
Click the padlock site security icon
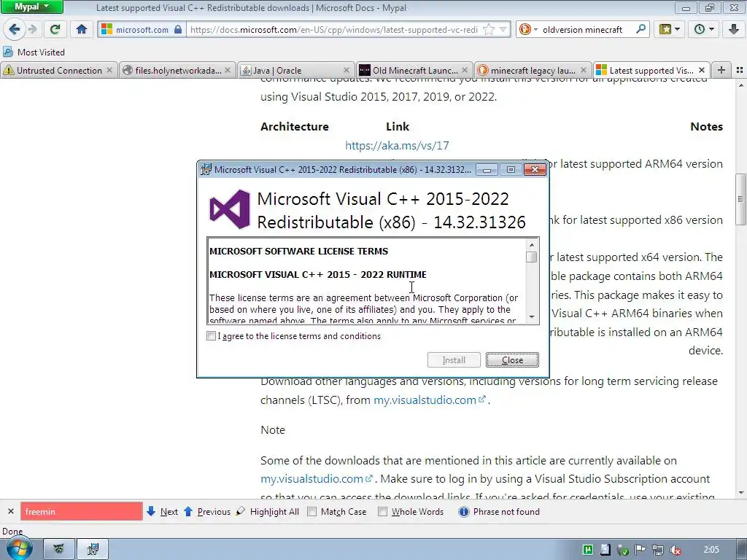coord(178,29)
